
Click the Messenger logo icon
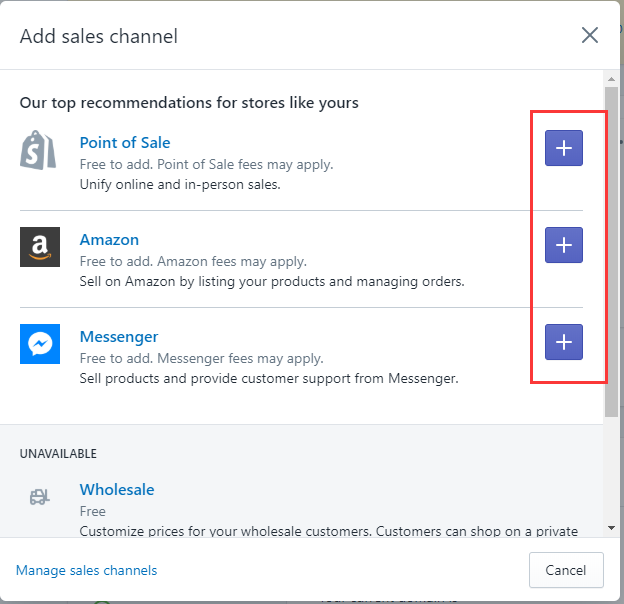(x=40, y=344)
